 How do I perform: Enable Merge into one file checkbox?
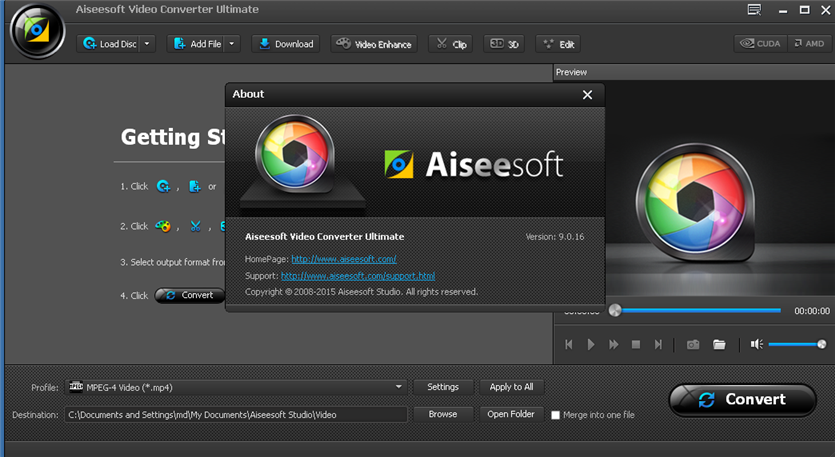(556, 415)
